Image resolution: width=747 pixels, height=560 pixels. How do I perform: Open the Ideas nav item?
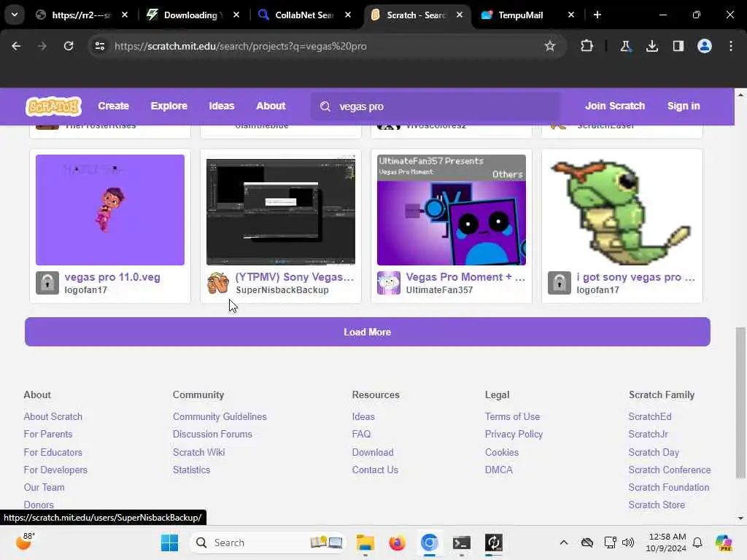[x=222, y=106]
